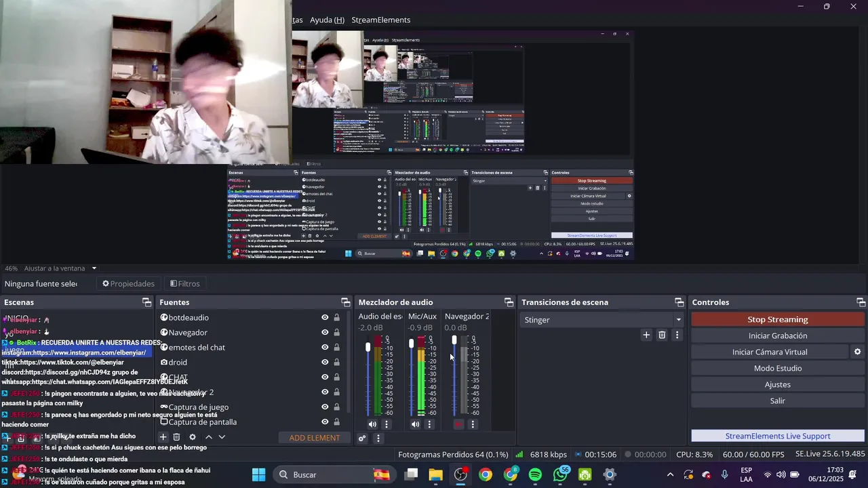
Task: Click the taskbar Buscar search box
Action: pyautogui.click(x=334, y=474)
